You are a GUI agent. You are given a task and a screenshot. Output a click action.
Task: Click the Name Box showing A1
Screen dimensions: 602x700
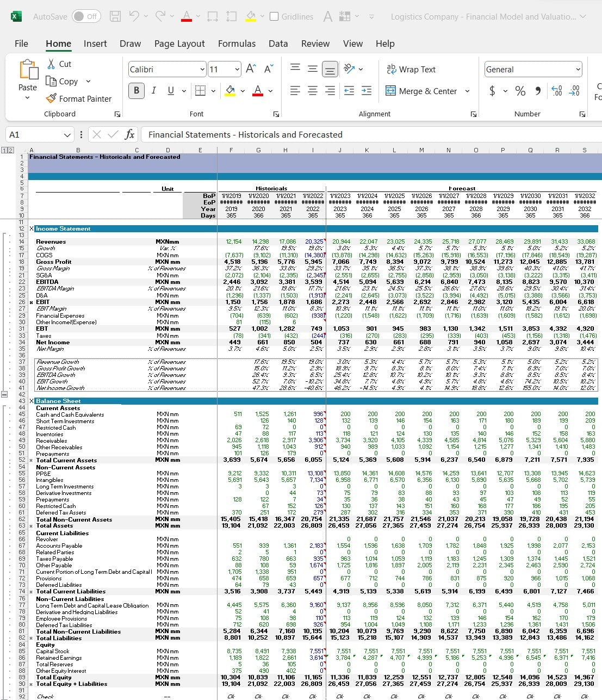point(33,134)
